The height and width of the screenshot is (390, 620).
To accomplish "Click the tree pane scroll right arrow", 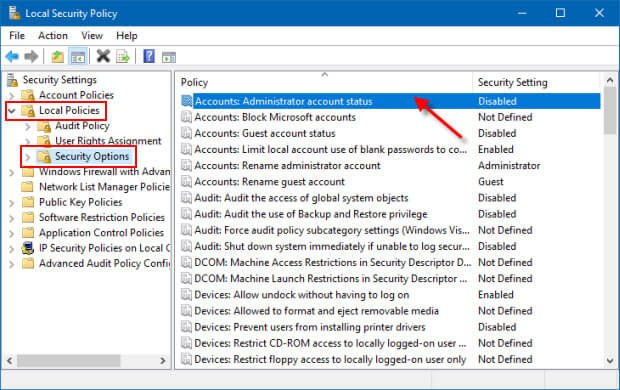I will [x=163, y=361].
